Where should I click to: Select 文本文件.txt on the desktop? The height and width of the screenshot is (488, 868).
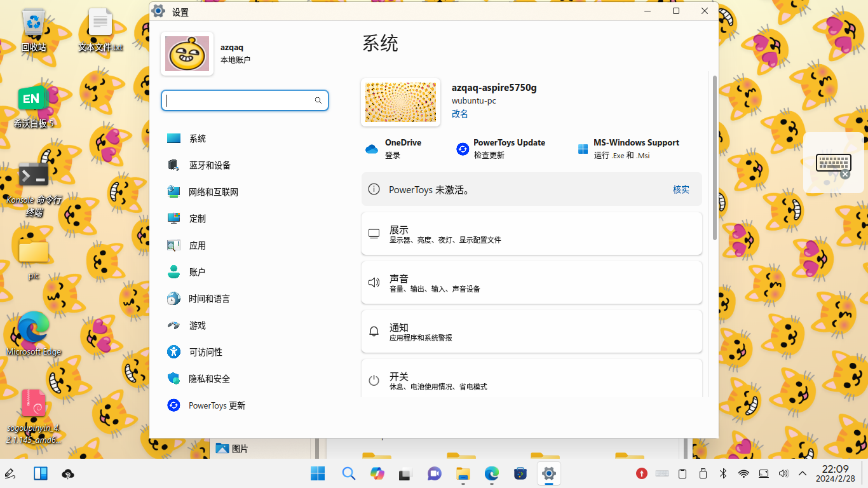point(100,30)
